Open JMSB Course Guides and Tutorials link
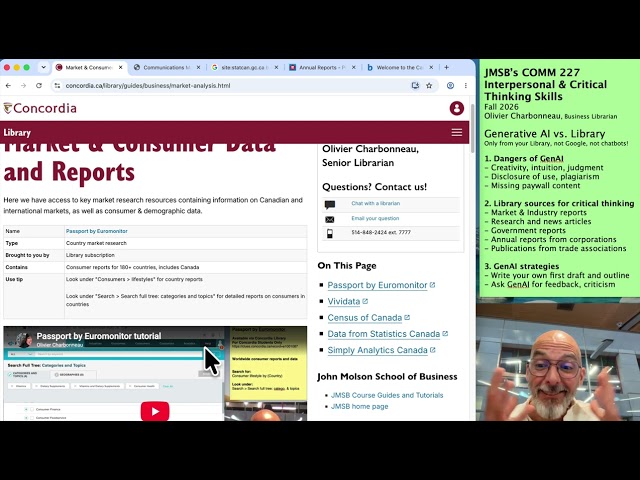The height and width of the screenshot is (480, 640). coord(387,395)
